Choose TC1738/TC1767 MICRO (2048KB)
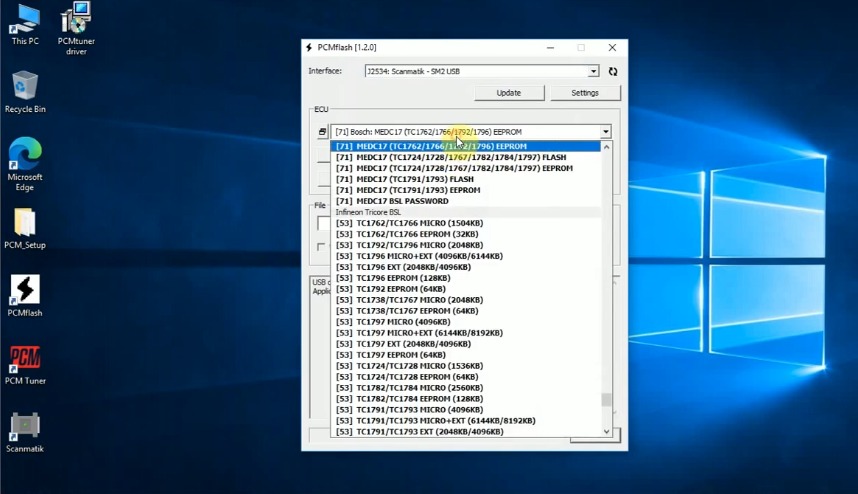 coord(465,300)
